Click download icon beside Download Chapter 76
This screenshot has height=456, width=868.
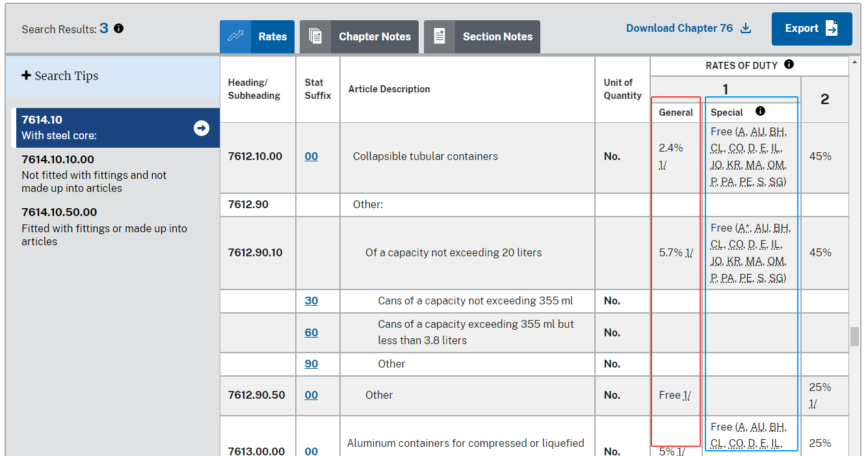(x=746, y=29)
